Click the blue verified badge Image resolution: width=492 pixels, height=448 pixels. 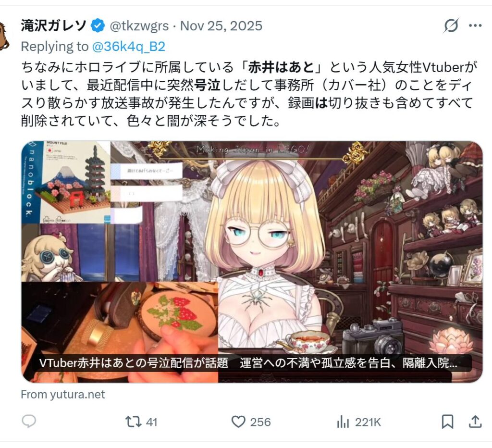coord(98,25)
